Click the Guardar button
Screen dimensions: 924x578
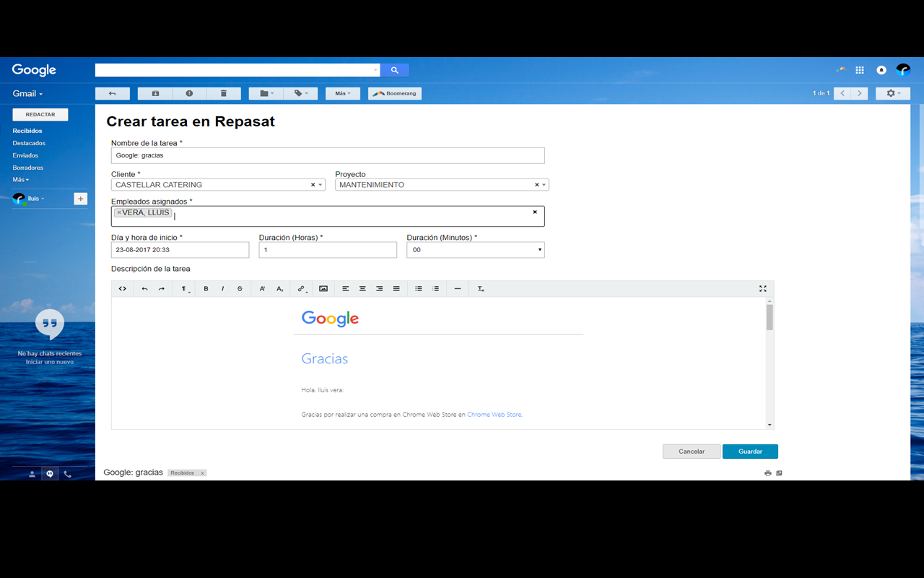[x=750, y=452]
